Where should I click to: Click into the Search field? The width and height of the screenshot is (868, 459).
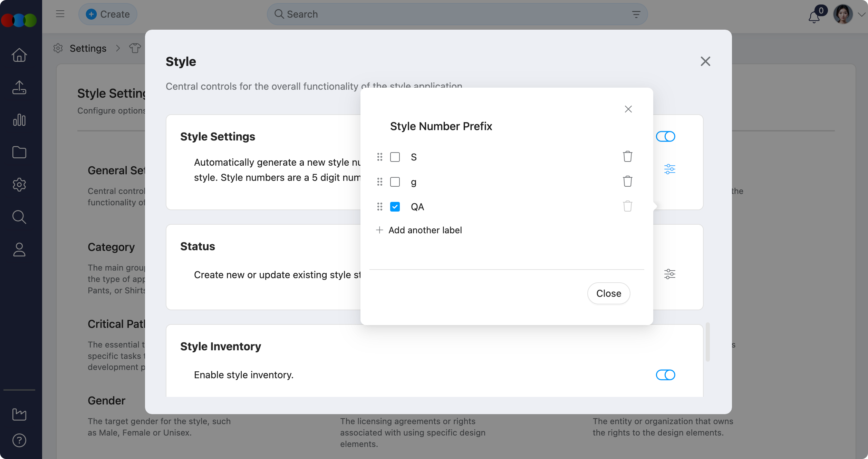(x=449, y=14)
